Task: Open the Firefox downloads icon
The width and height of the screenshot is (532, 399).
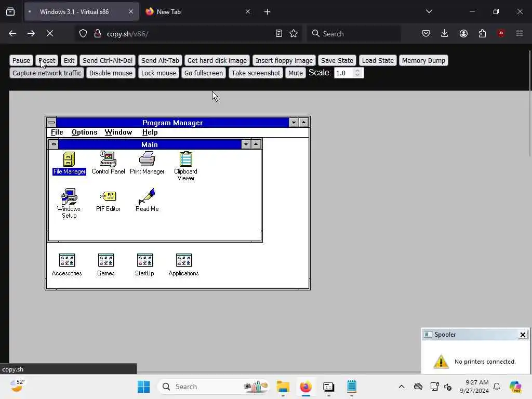Action: [x=445, y=33]
